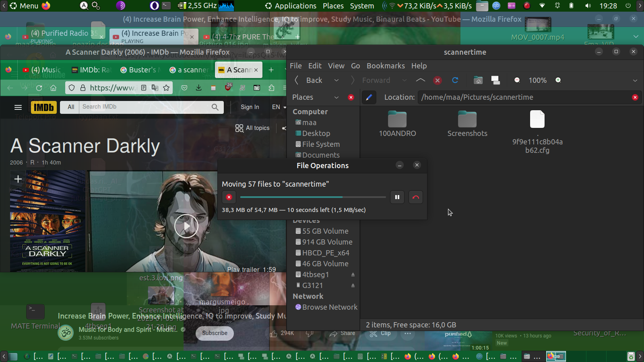Toggle reader view in the Firefox address bar
Viewport: 644px width, 362px height.
pos(144,88)
